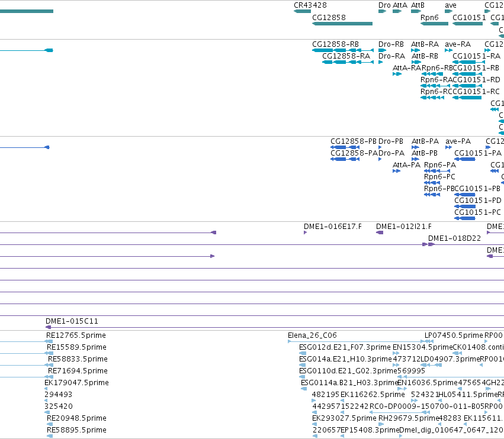Open the 442957 EST label
This screenshot has height=439, width=504.
(x=326, y=406)
